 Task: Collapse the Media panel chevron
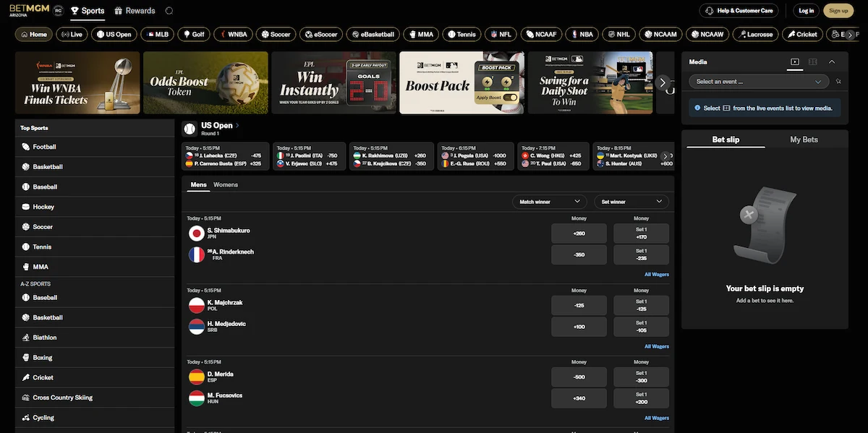[x=832, y=62]
